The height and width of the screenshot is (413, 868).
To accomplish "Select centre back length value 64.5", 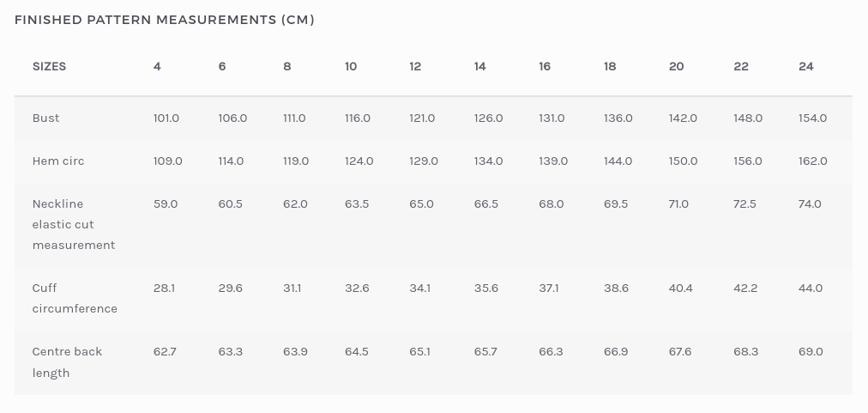I will point(357,351).
